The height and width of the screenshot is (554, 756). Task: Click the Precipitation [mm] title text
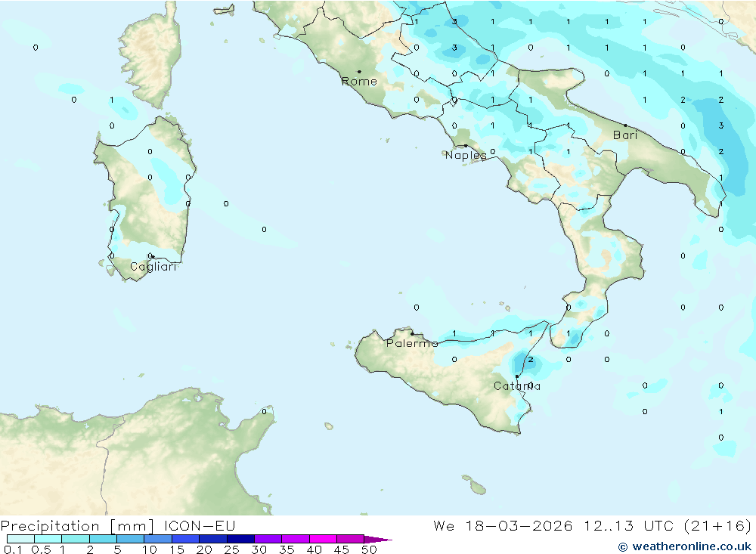(x=77, y=525)
